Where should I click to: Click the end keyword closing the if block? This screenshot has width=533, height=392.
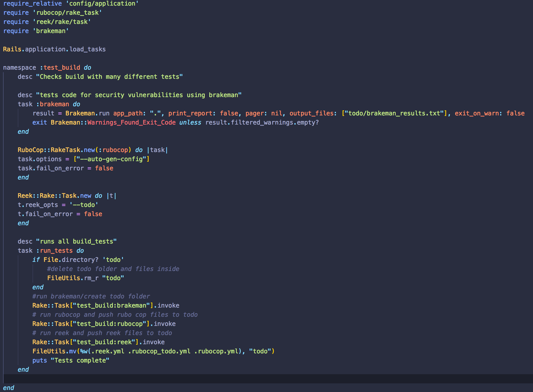click(38, 287)
